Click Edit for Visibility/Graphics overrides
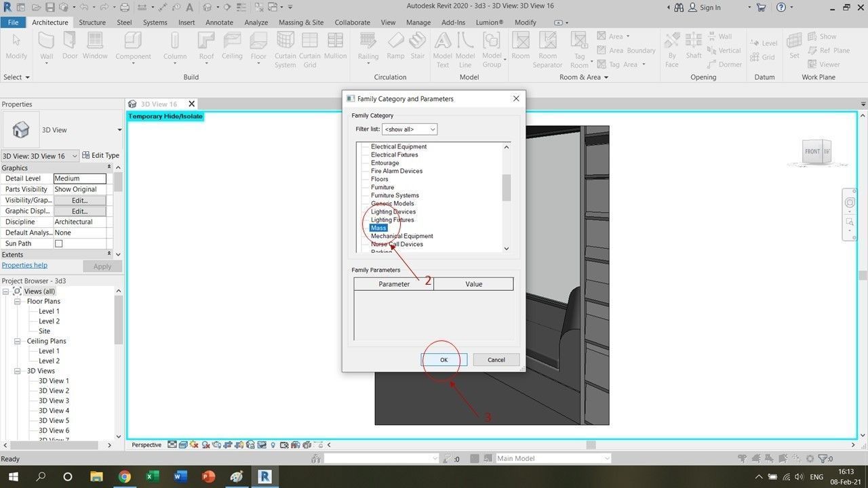The height and width of the screenshot is (488, 868). (80, 201)
